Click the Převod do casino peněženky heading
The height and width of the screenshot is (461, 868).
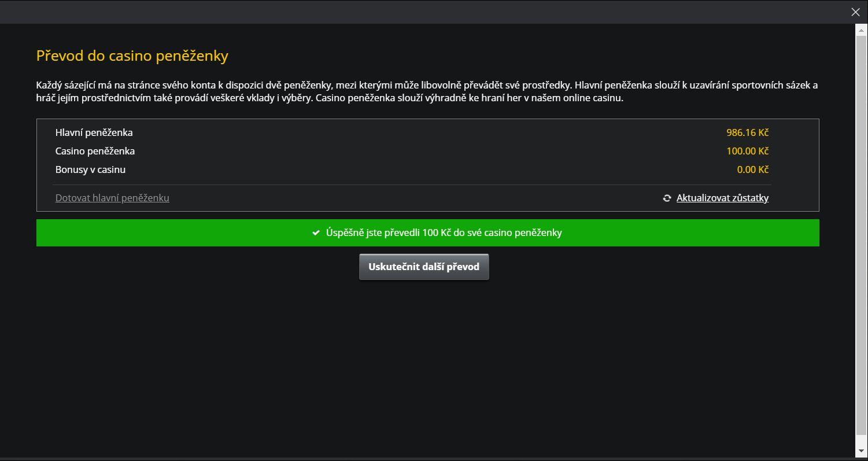click(x=132, y=56)
